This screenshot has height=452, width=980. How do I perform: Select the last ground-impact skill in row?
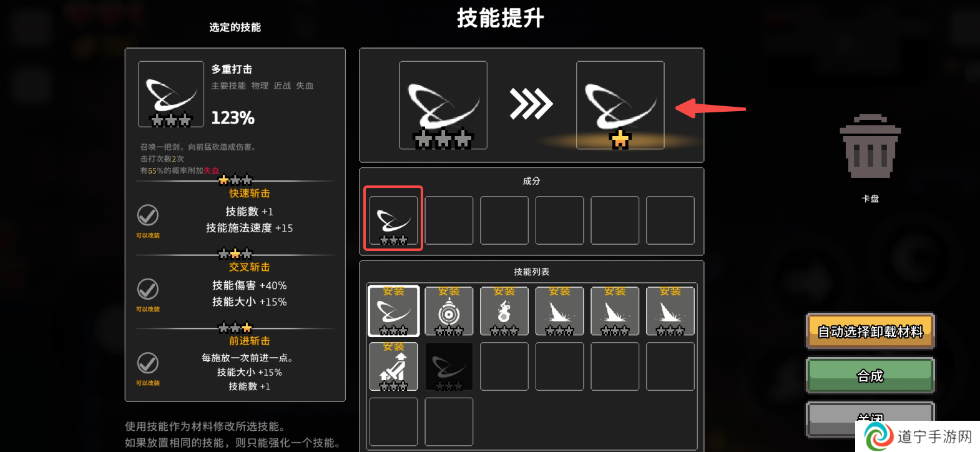tap(670, 311)
